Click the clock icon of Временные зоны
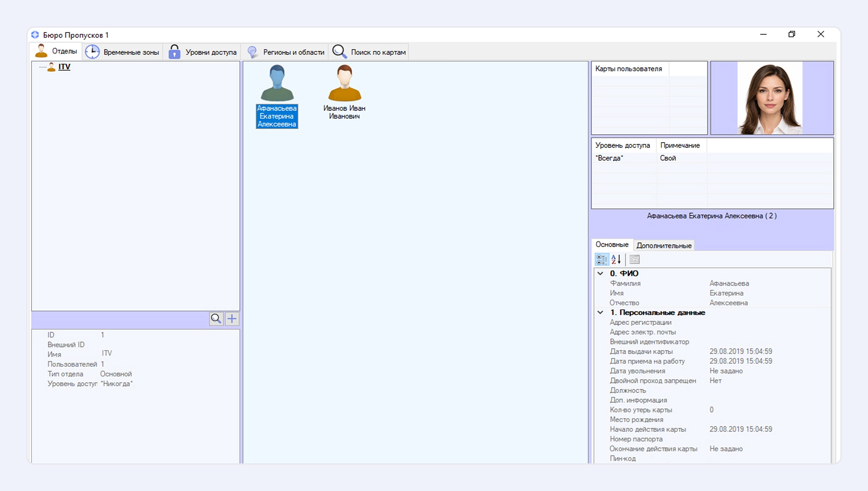Viewport: 868px width, 491px height. 92,52
